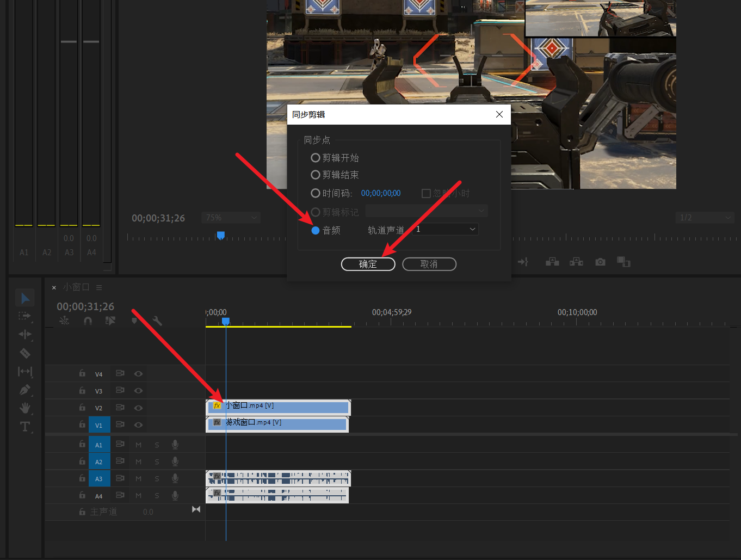Toggle V3 track targeting

[99, 391]
